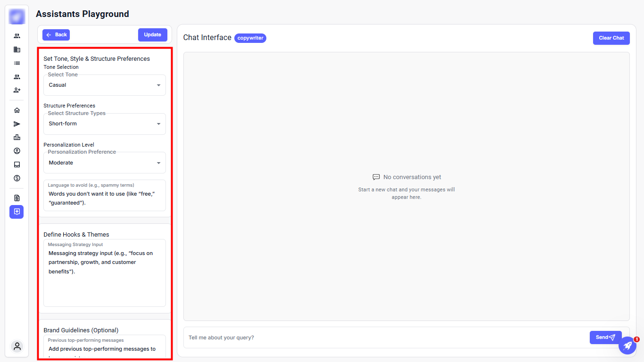Image resolution: width=644 pixels, height=362 pixels.
Task: Click the highlighted assistants icon in sidebar
Action: coord(17,212)
